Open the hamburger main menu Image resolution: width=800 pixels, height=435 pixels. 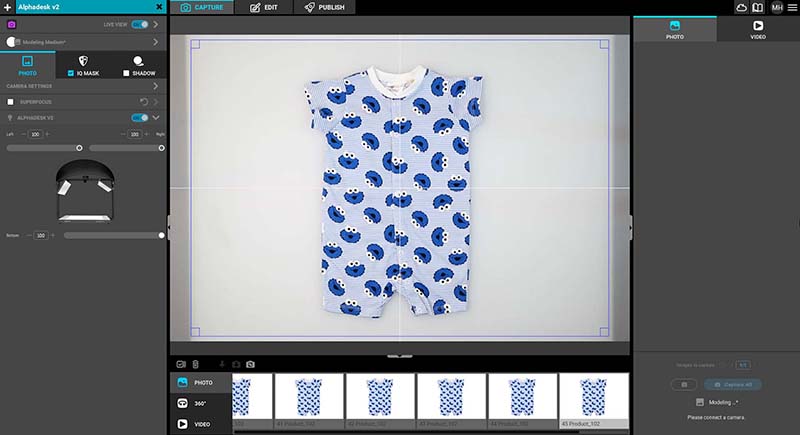pyautogui.click(x=792, y=8)
